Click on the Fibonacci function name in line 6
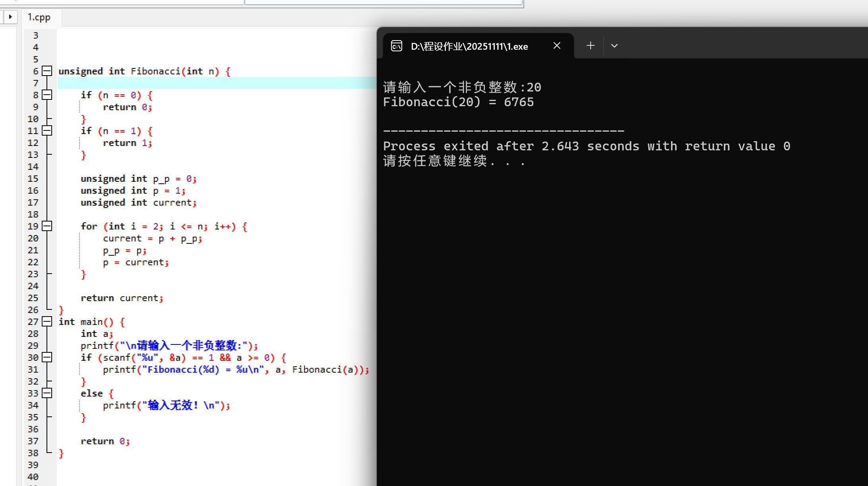 coord(155,71)
